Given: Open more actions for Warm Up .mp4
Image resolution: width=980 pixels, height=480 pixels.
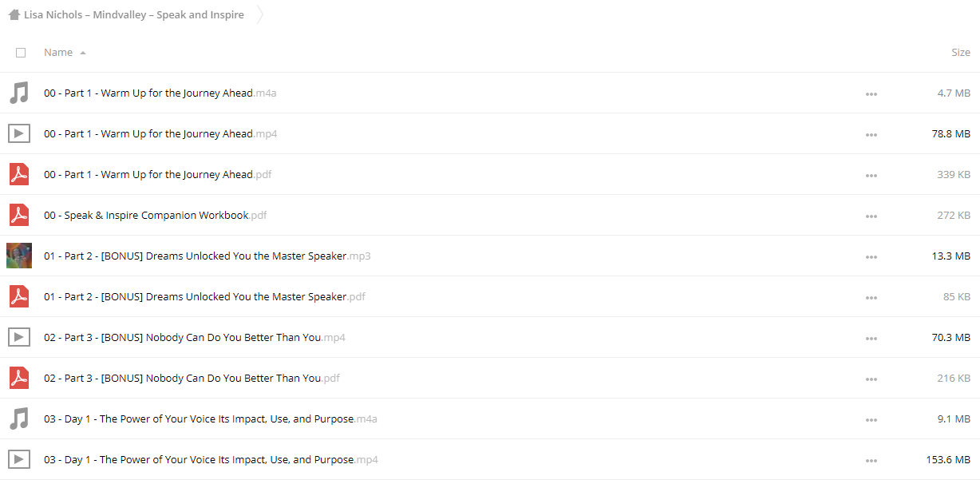Looking at the screenshot, I should tap(871, 135).
